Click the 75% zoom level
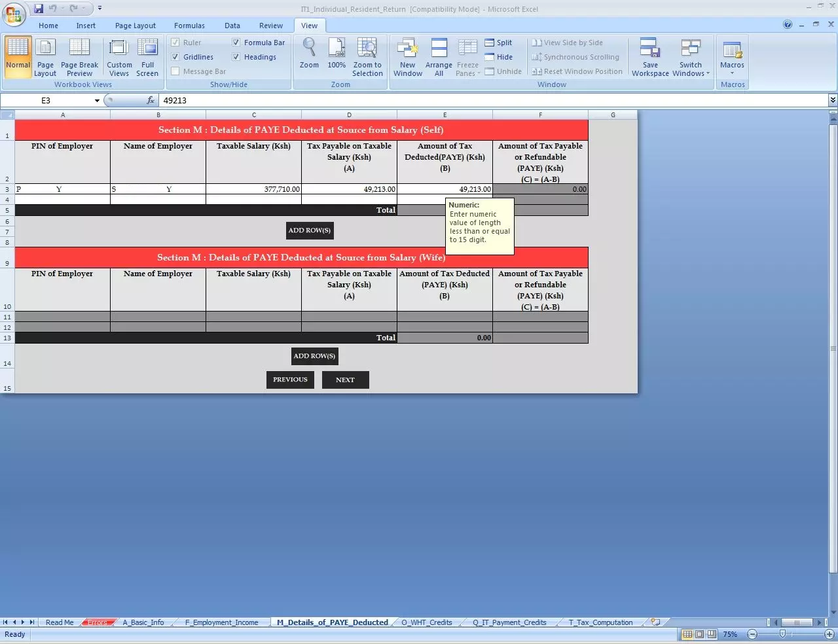838x644 pixels. (730, 634)
